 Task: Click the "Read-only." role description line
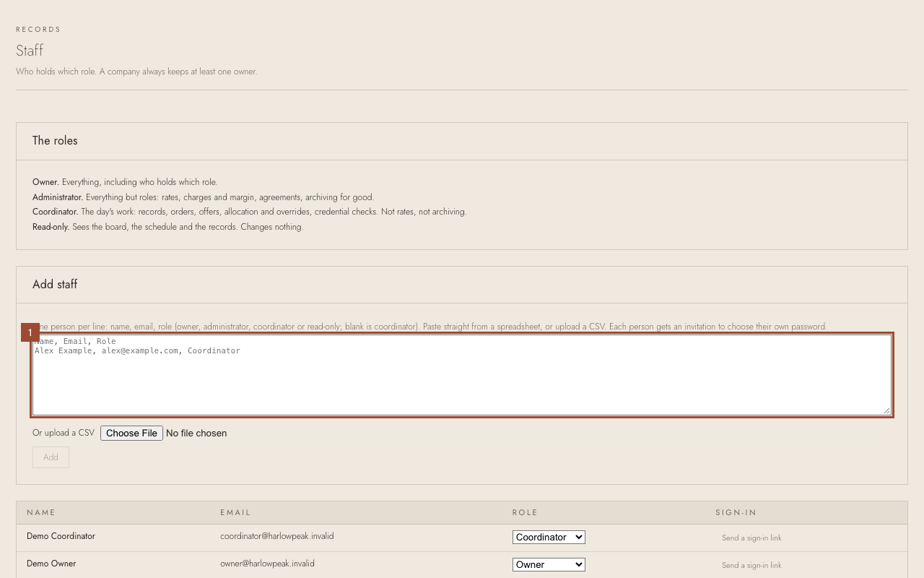point(167,227)
